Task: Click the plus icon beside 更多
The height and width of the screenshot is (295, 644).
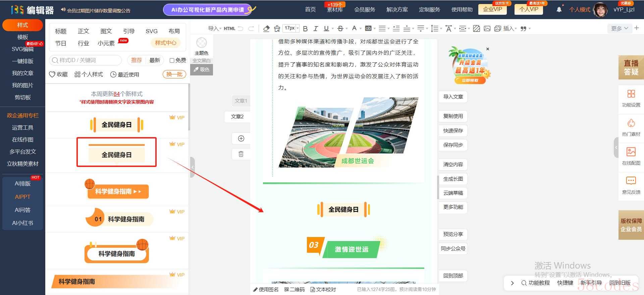Action: click(637, 28)
